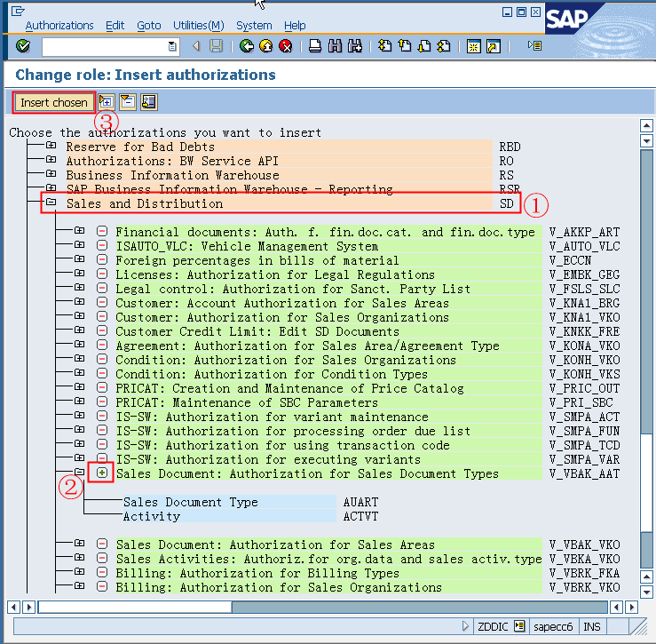The width and height of the screenshot is (656, 644).
Task: Open the Customize local layout icon
Action: pyautogui.click(x=534, y=45)
